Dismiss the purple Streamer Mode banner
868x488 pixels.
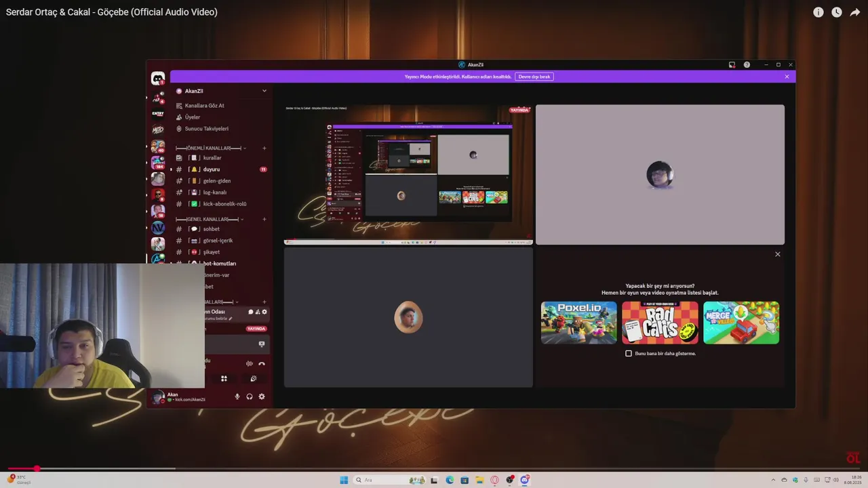click(x=787, y=77)
